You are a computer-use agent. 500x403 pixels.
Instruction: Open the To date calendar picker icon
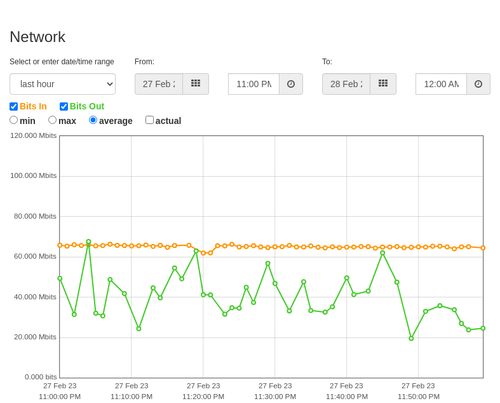383,84
